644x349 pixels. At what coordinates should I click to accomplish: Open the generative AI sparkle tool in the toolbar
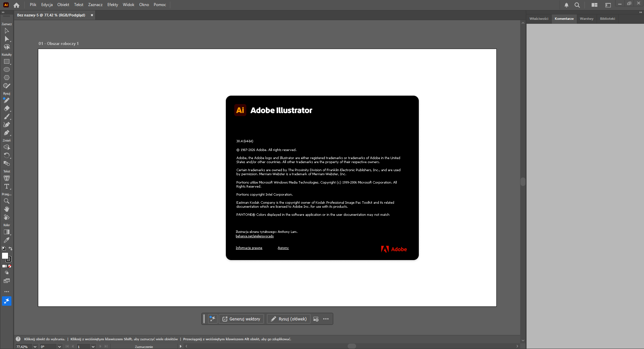point(7,301)
